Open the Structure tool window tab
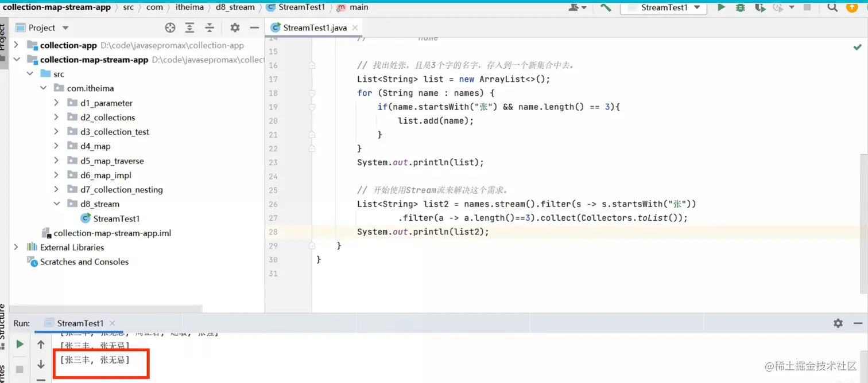The image size is (868, 383). (3, 321)
